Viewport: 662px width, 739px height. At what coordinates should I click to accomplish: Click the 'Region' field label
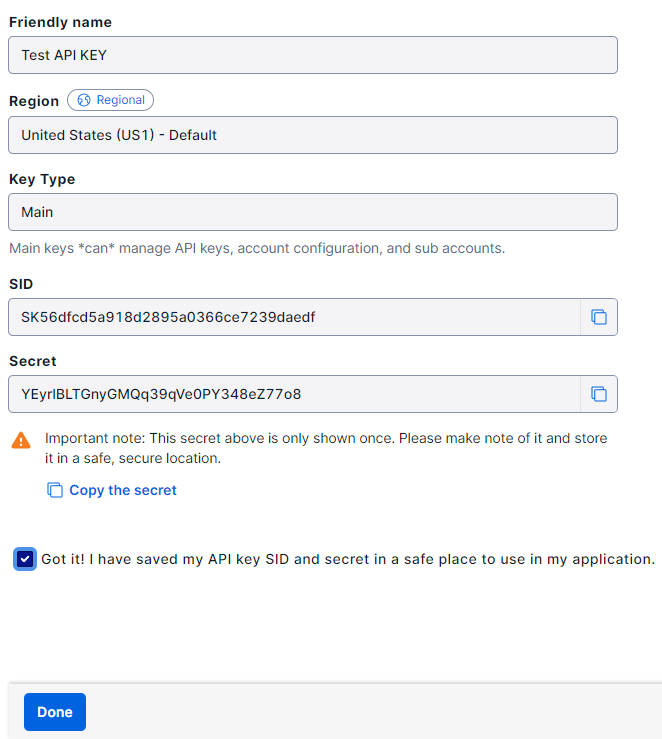point(34,101)
